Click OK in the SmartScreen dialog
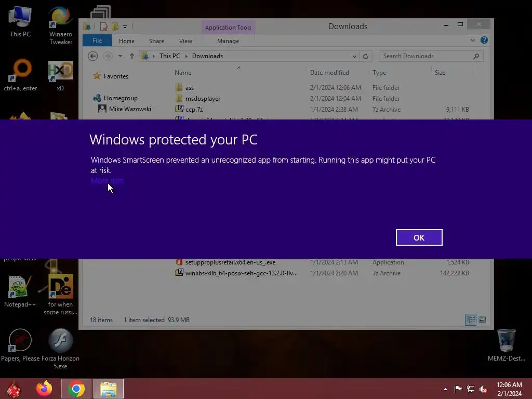532x399 pixels. [419, 237]
